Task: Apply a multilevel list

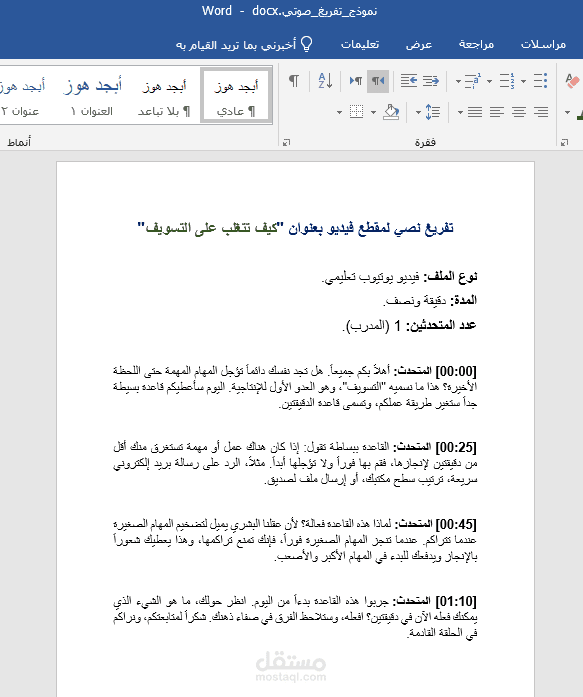Action: [473, 81]
